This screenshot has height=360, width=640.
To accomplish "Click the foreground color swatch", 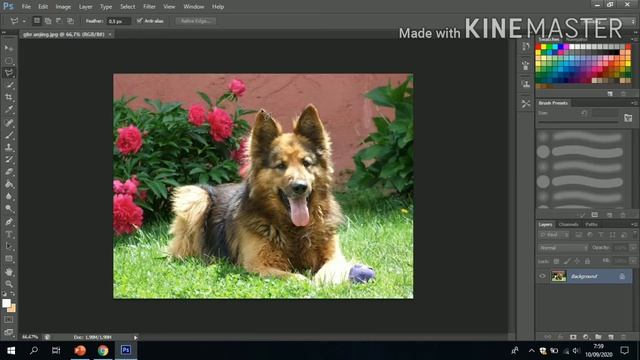I will (6, 303).
